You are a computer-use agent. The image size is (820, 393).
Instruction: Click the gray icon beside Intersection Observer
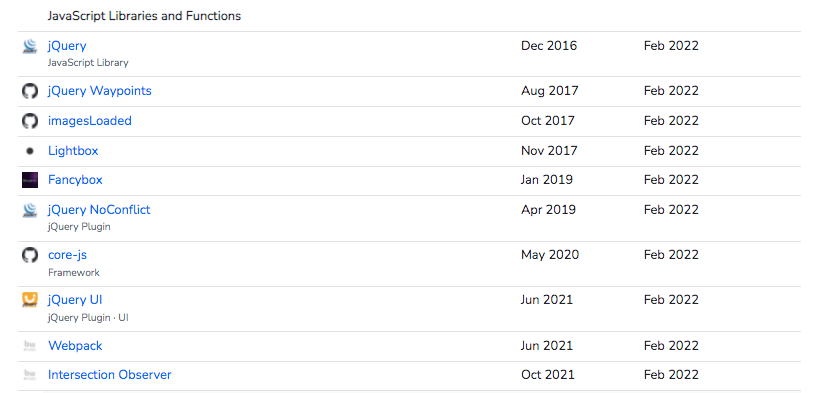coord(30,375)
